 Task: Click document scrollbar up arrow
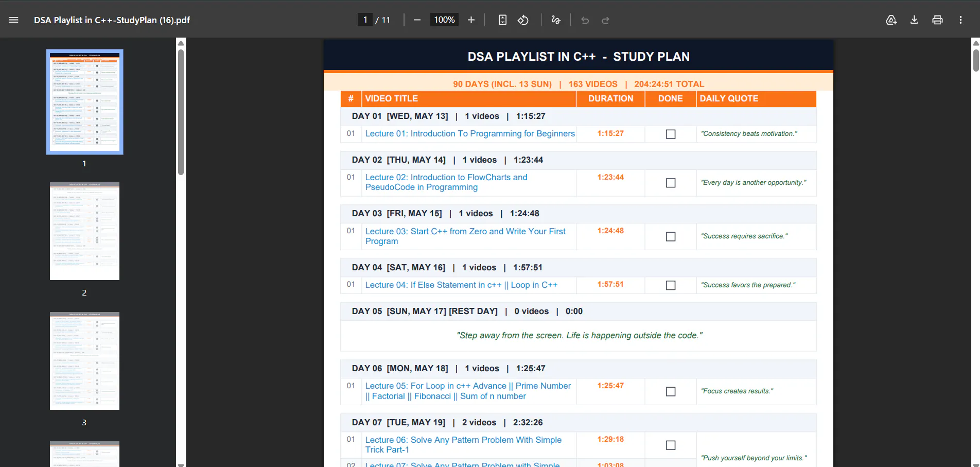976,43
